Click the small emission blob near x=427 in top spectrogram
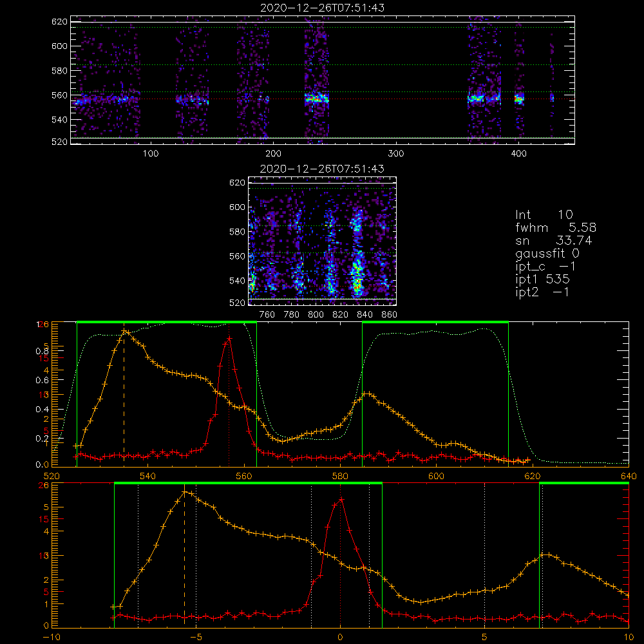Image resolution: width=644 pixels, height=644 pixels. [552, 98]
